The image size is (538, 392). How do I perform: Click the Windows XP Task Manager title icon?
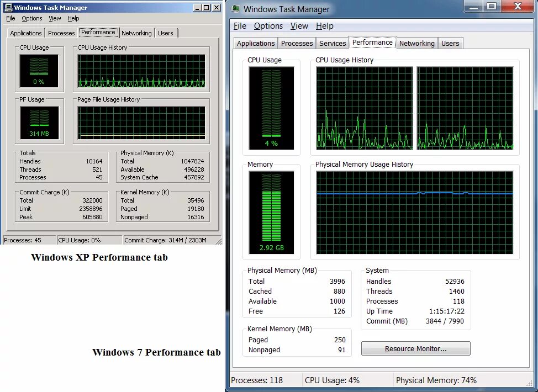pyautogui.click(x=8, y=7)
